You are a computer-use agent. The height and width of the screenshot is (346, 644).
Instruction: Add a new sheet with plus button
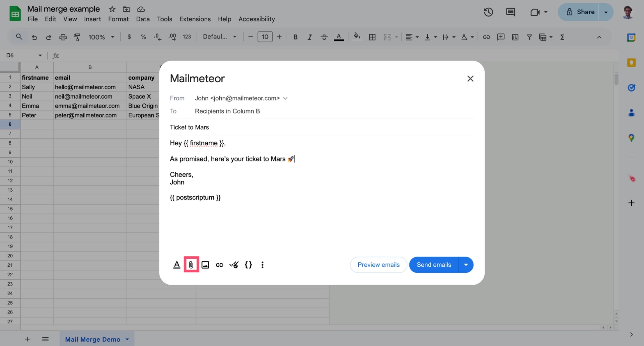pos(28,339)
